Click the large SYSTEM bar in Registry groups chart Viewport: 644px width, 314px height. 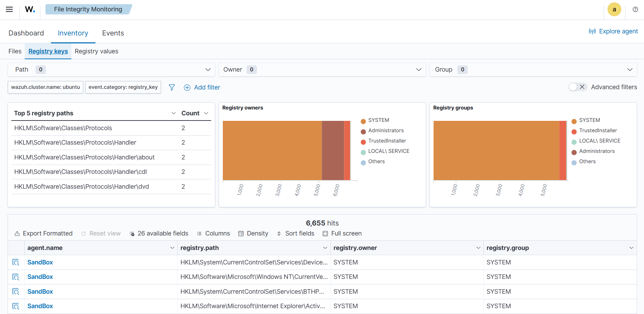point(496,150)
